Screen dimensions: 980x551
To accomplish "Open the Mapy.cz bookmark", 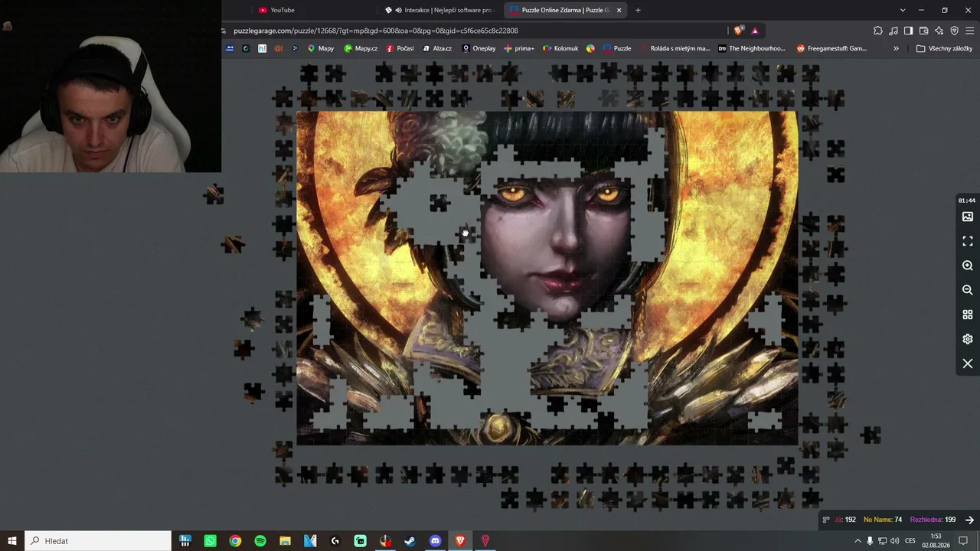I will (x=361, y=48).
